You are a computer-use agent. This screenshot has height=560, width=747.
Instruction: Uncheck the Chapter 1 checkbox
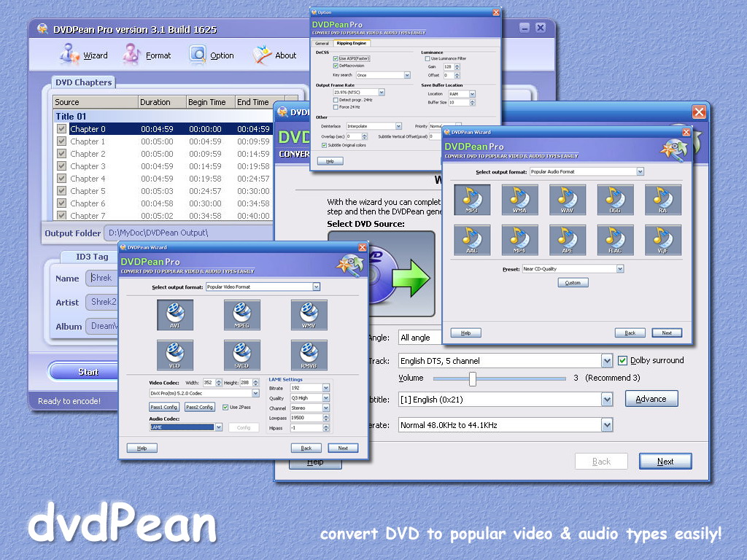pos(61,141)
